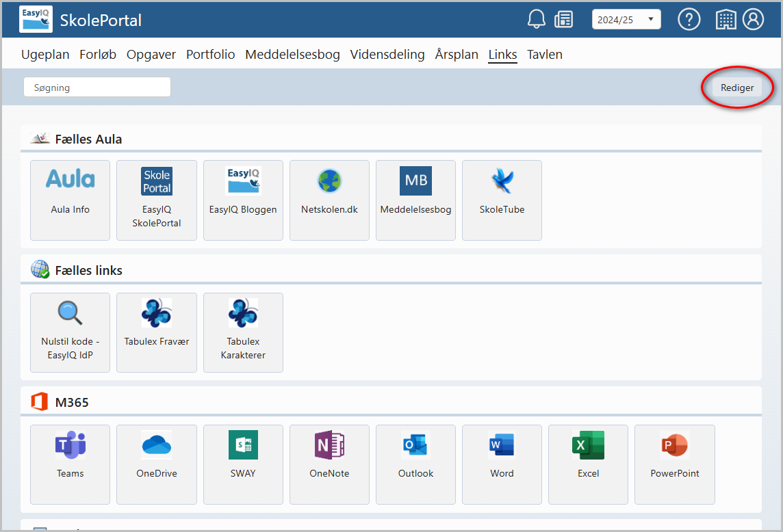
Task: Open the Meddelelsesbog tab
Action: pos(293,55)
